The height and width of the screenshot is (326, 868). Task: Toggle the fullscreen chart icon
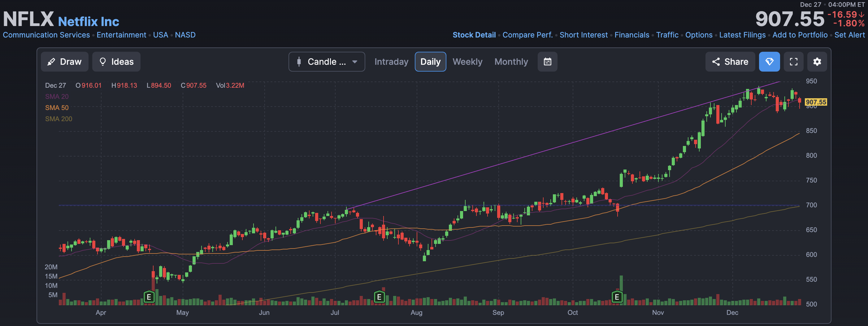pyautogui.click(x=793, y=62)
